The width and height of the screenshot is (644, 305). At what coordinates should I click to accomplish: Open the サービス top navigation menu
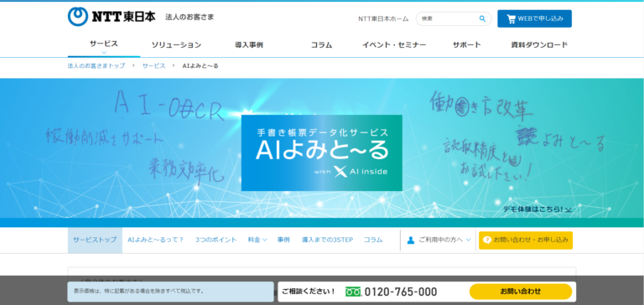(104, 44)
